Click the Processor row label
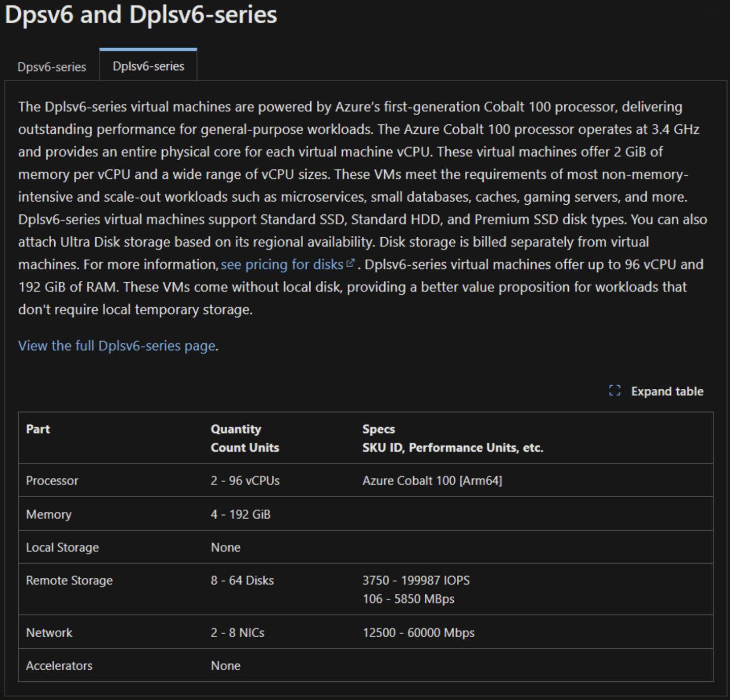Viewport: 730px width, 700px height. coord(52,481)
